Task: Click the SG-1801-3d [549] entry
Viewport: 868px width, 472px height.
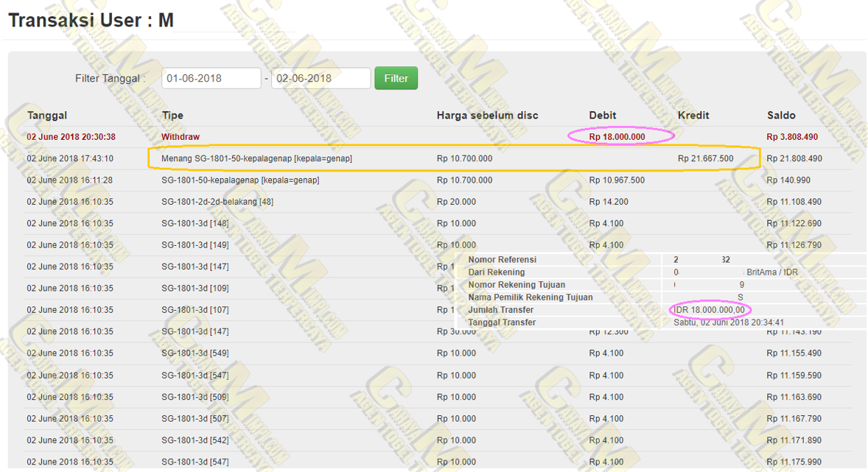Action: (195, 353)
